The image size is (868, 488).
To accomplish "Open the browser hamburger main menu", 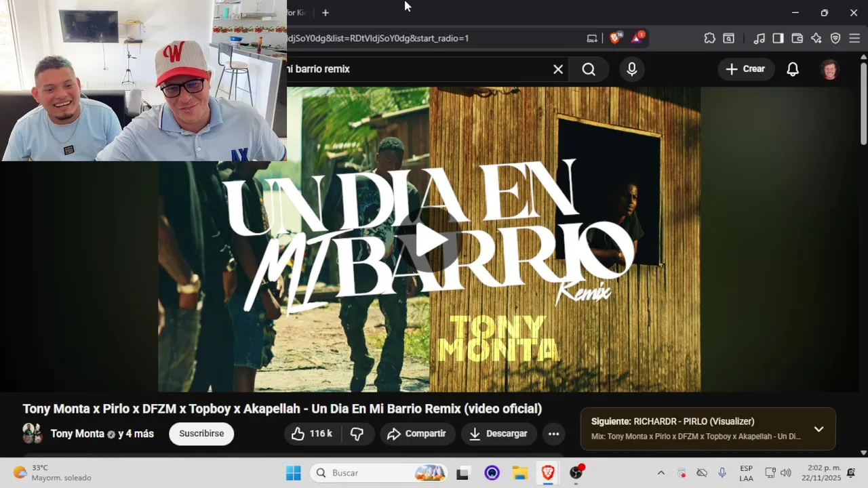I will 854,38.
